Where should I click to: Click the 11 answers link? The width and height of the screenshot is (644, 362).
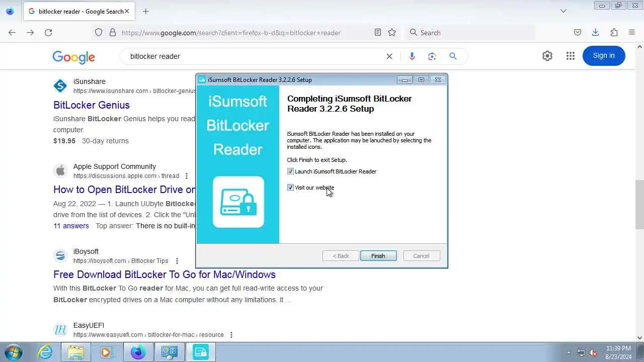point(71,226)
